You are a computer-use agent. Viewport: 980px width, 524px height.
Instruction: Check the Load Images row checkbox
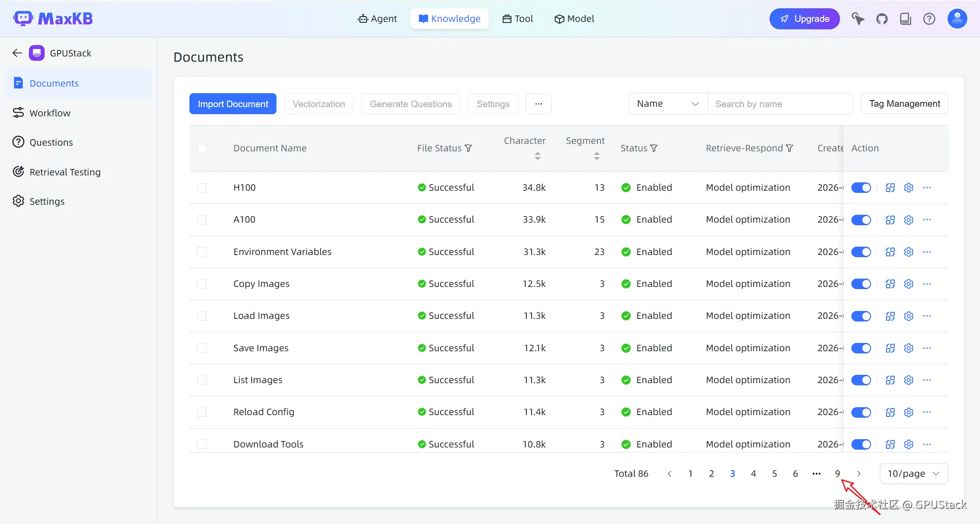[202, 316]
